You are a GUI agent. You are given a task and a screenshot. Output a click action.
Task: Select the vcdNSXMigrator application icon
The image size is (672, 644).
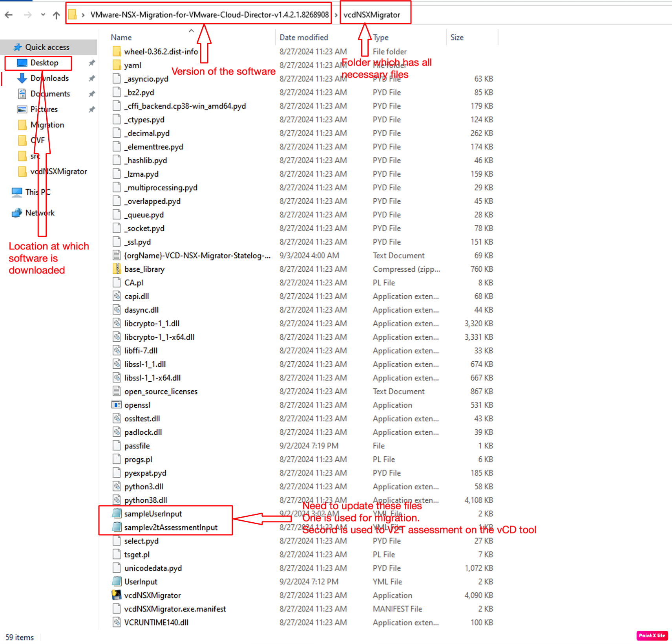(117, 595)
